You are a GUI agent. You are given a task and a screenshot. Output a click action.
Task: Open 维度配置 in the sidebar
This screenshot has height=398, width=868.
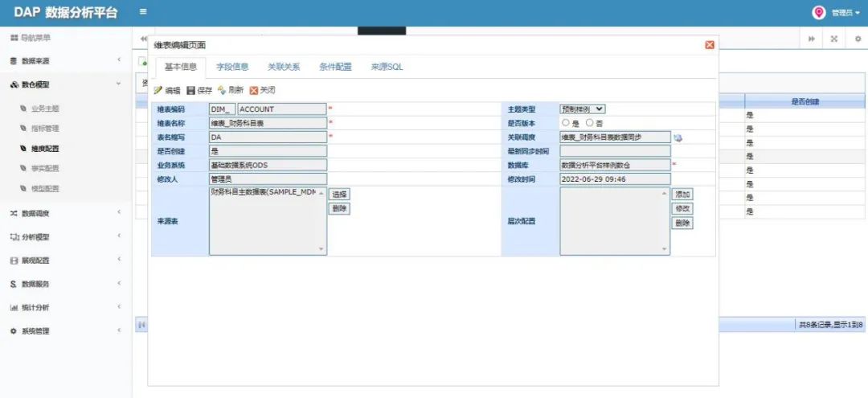tap(45, 149)
